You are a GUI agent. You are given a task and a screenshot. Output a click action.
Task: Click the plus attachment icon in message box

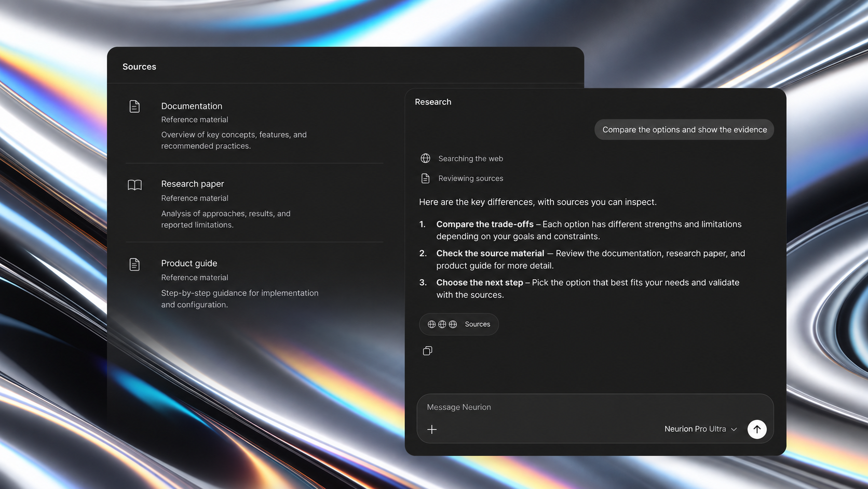pyautogui.click(x=432, y=429)
